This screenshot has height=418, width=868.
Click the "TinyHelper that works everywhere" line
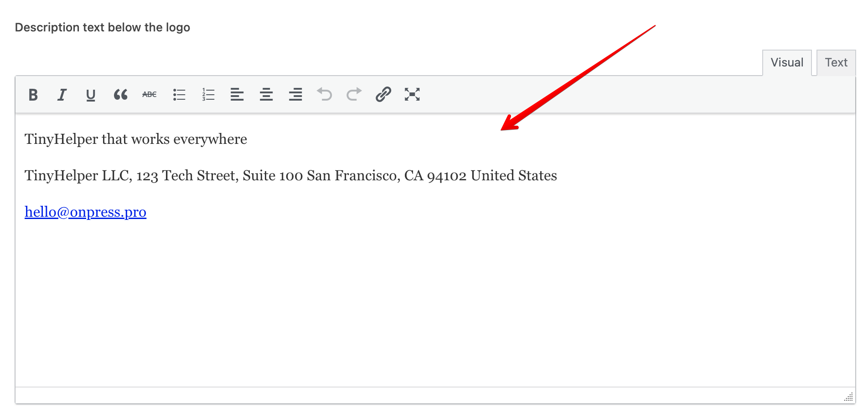click(x=136, y=139)
